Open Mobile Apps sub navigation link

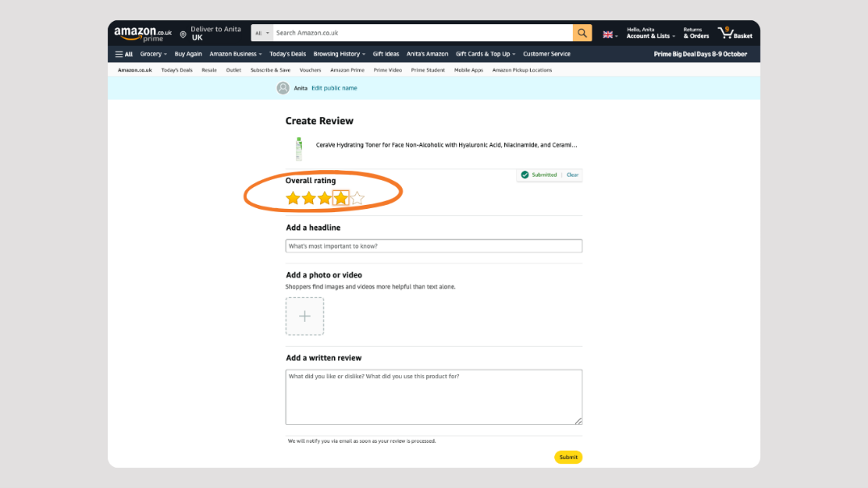pyautogui.click(x=469, y=70)
